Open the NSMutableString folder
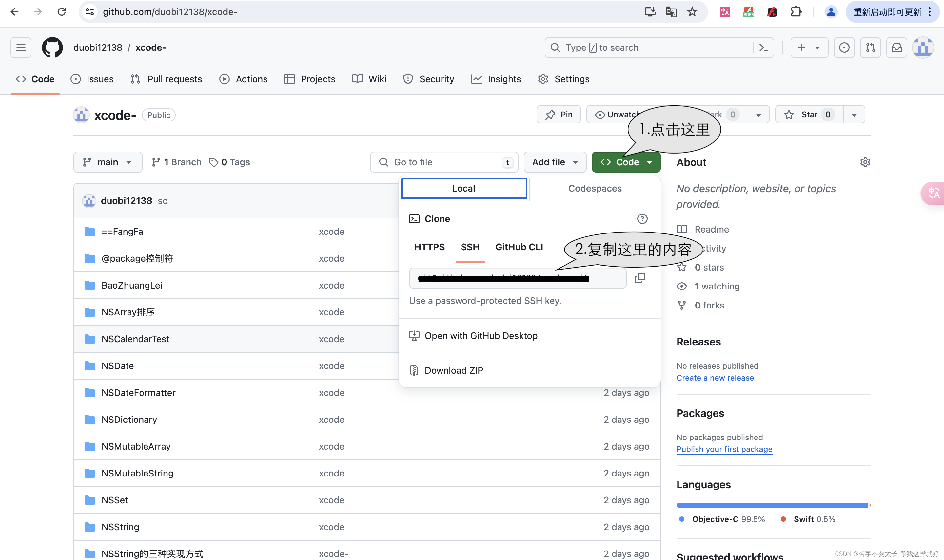The image size is (944, 560). pos(137,473)
